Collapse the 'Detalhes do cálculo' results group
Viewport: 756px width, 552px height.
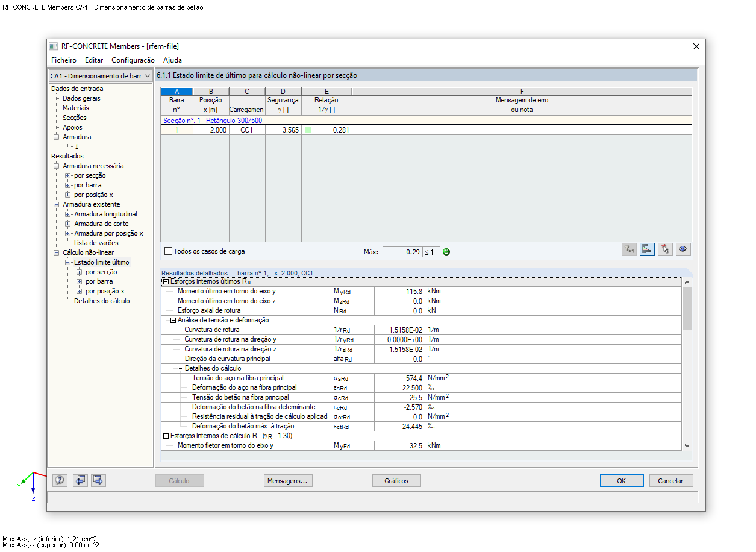180,368
